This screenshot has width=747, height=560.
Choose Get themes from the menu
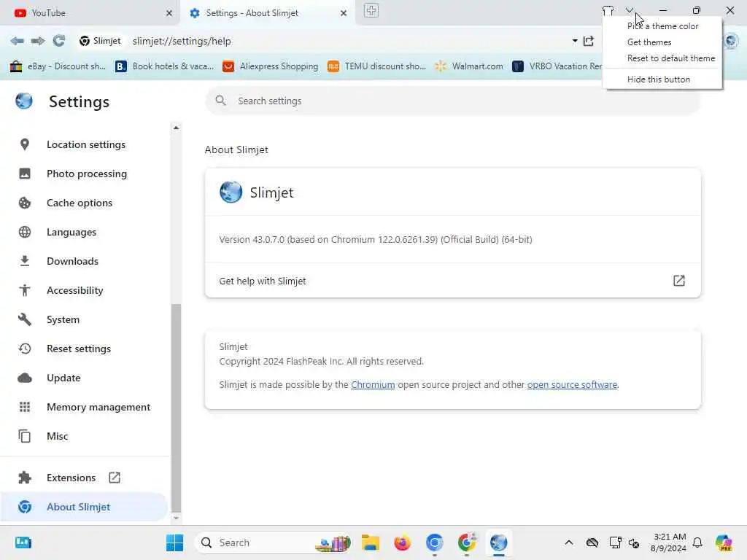(662, 42)
